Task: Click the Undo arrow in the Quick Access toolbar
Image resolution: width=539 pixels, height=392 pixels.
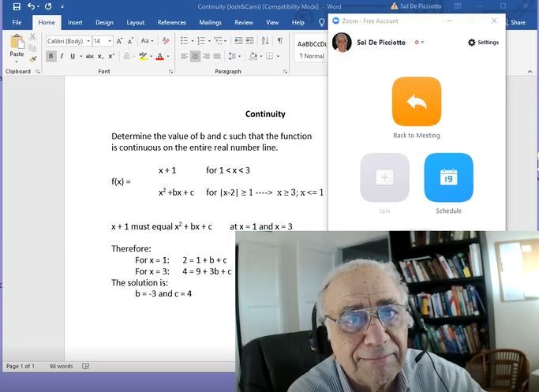Action: point(32,6)
